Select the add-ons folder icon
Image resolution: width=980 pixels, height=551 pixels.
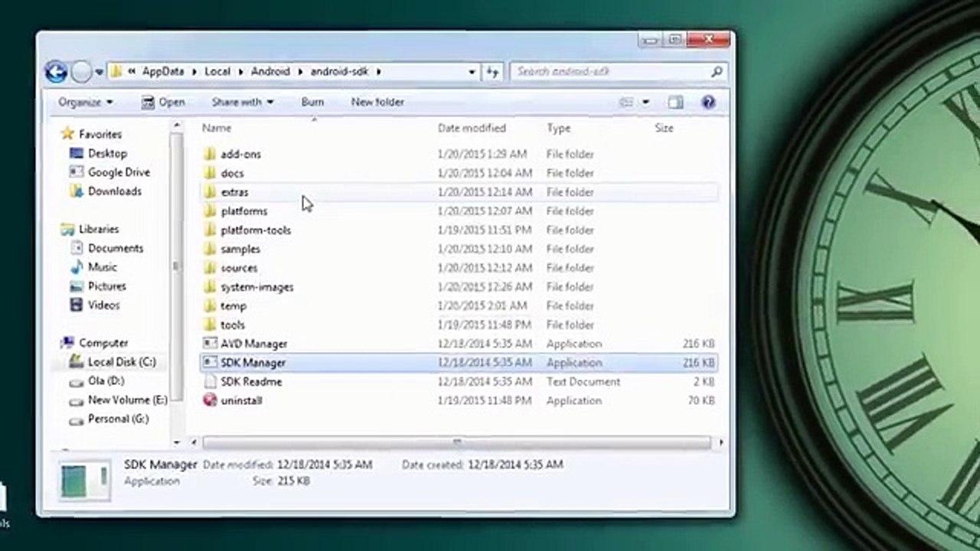click(211, 154)
